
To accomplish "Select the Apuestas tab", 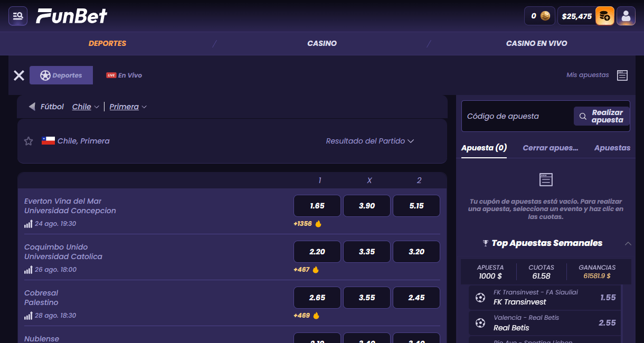I will (612, 148).
